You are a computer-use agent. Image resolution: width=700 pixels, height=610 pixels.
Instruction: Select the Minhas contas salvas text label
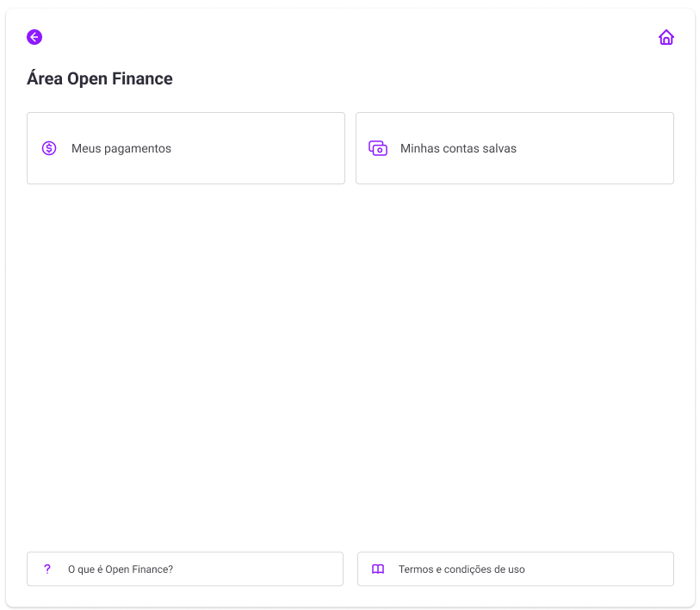click(458, 148)
